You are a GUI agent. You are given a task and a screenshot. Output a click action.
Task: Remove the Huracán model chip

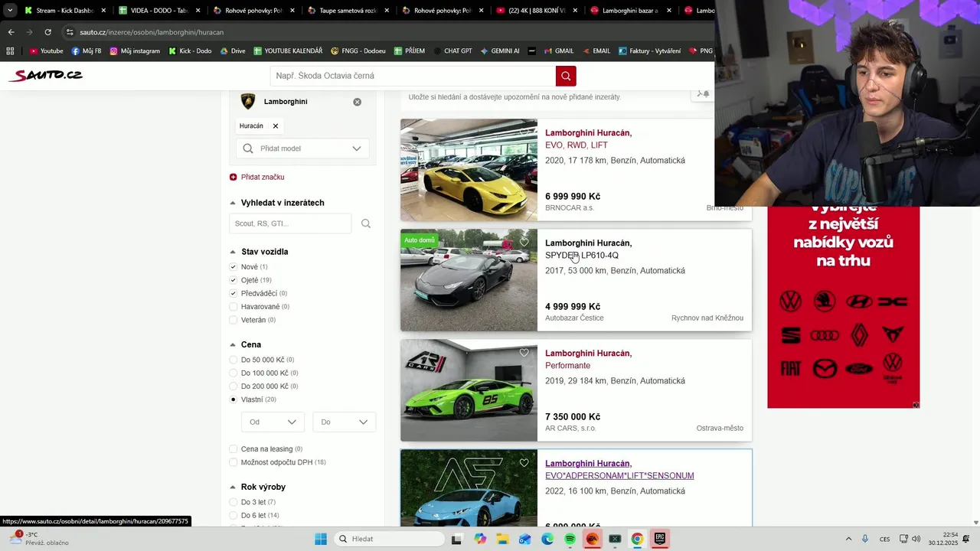coord(276,126)
